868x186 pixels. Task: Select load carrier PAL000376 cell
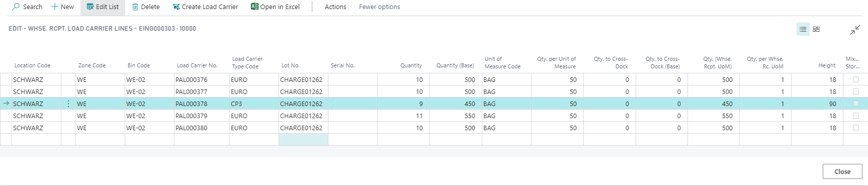coord(202,79)
